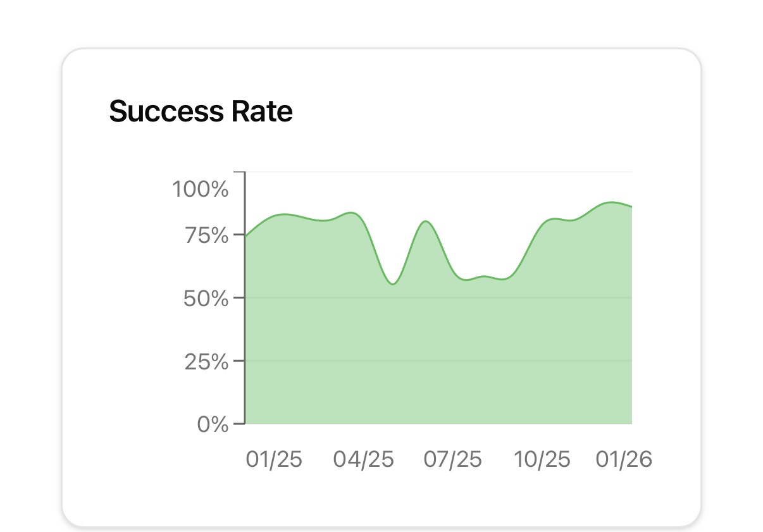
Task: Click the right end of the success line
Action: [x=631, y=207]
